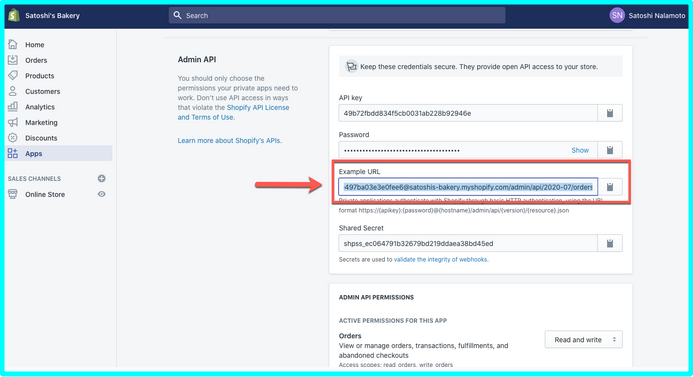Open Discounts in sidebar
This screenshot has width=693, height=377.
click(41, 138)
